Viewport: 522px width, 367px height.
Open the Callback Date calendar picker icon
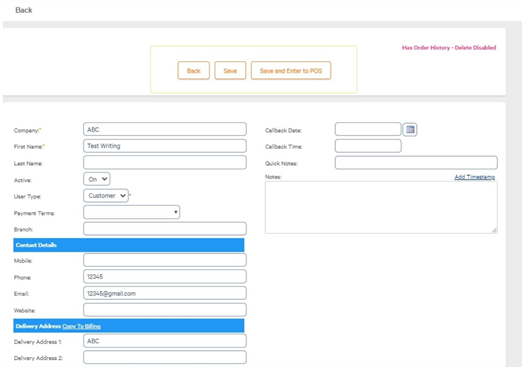[x=410, y=129]
